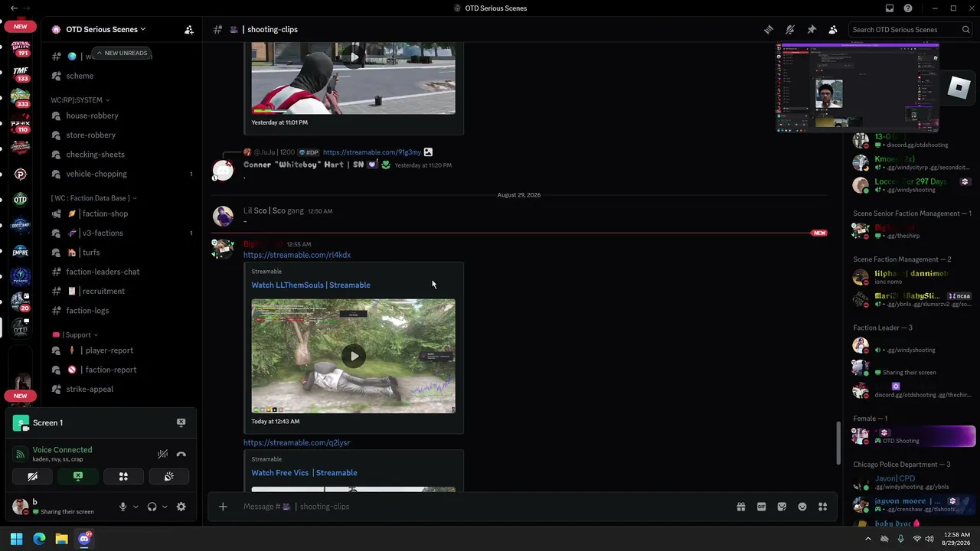Click the message attachment plus button
The image size is (980, 551).
coord(223,507)
